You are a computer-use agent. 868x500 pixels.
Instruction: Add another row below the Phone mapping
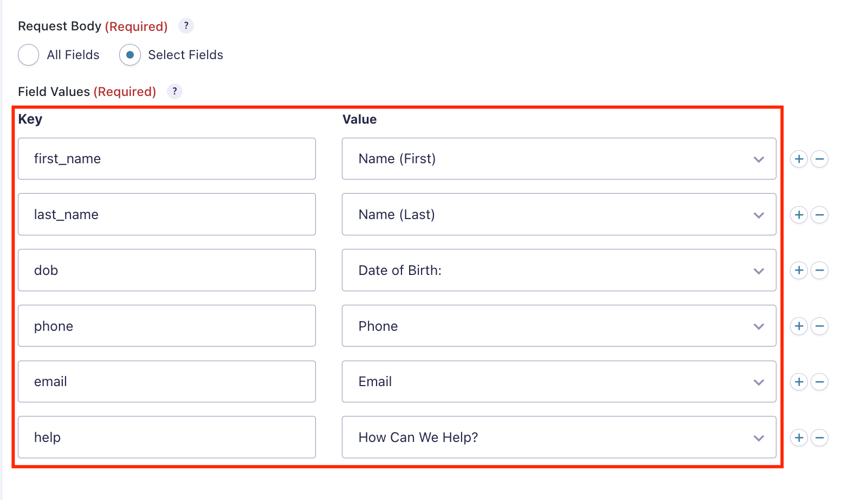(x=800, y=326)
